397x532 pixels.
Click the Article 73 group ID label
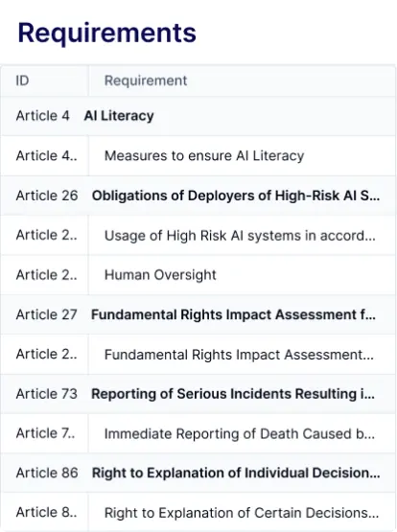click(x=46, y=394)
